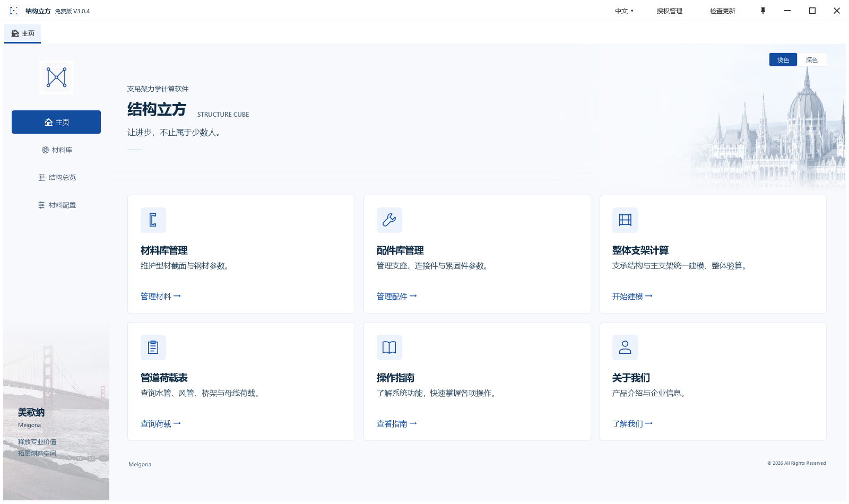Image resolution: width=849 pixels, height=504 pixels.
Task: Click the Meigona logo in the sidebar
Action: pos(56,77)
